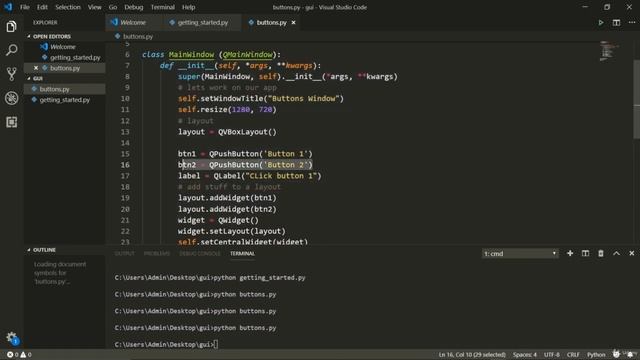Select the buttons.py editor tab
Image resolution: width=640 pixels, height=360 pixels.
pyautogui.click(x=271, y=22)
